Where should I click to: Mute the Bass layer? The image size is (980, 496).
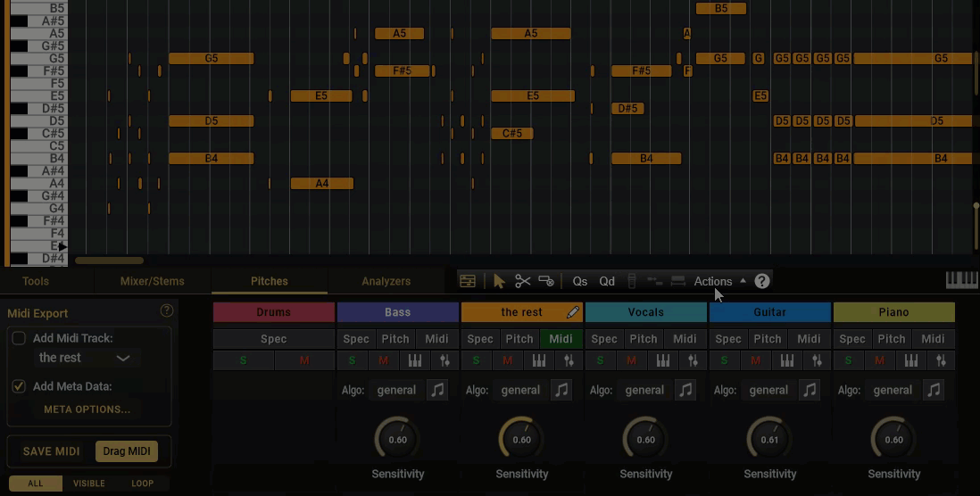tap(383, 360)
